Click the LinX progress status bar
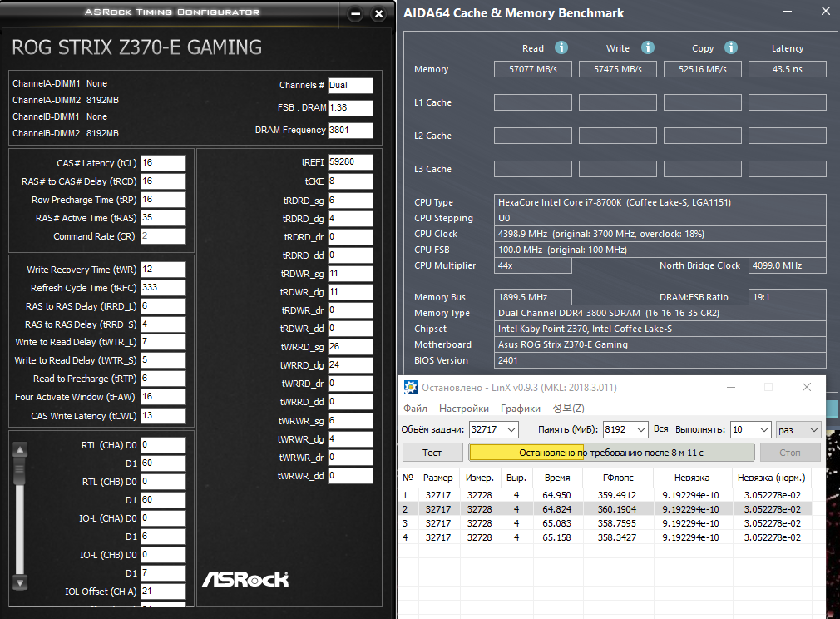Screen dimensions: 840x619 pyautogui.click(x=611, y=453)
